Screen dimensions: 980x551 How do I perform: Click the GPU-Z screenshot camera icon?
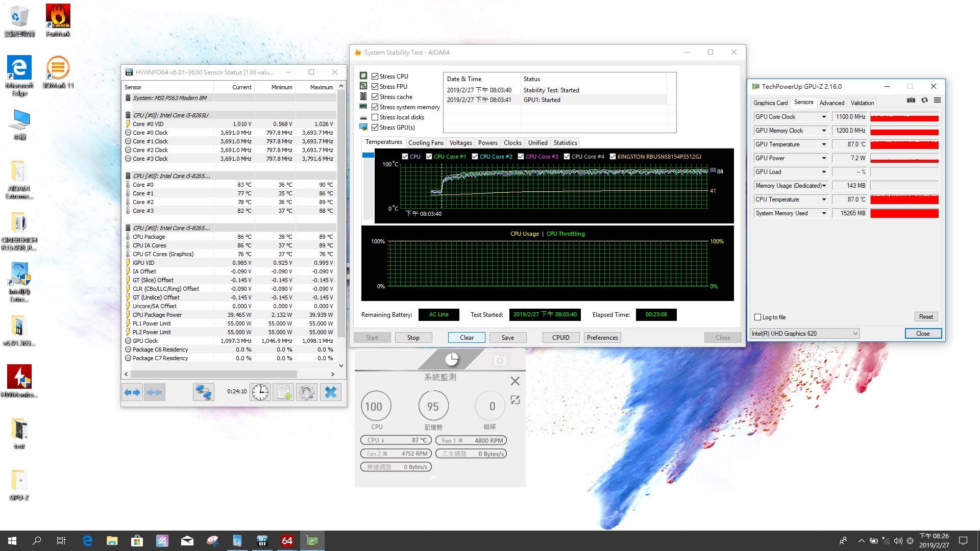point(911,101)
